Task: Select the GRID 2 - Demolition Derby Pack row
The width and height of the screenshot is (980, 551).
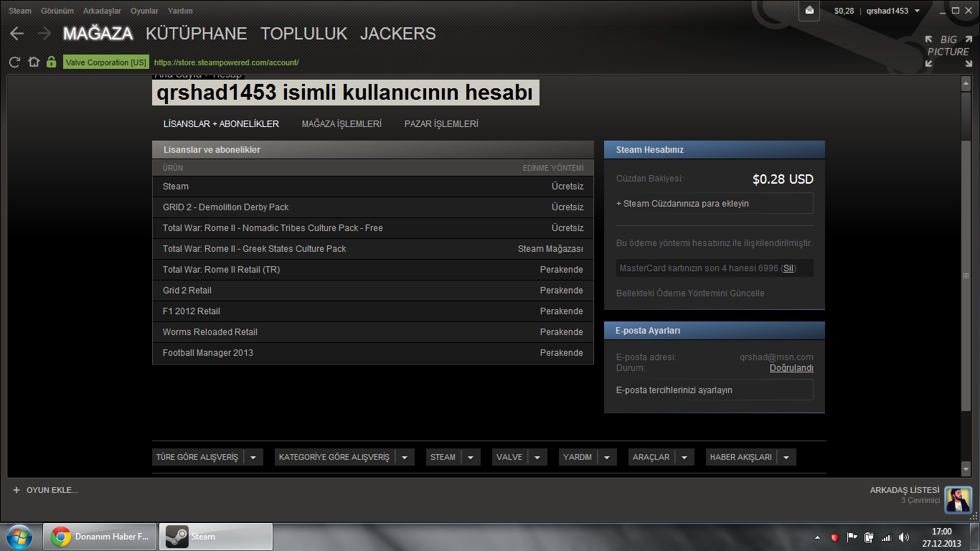Action: point(373,207)
